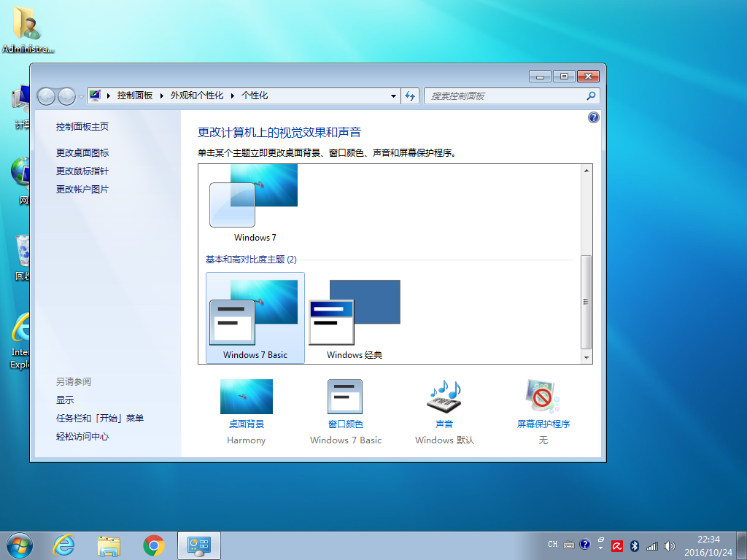This screenshot has height=560, width=747.
Task: Click the theme list scrollbar thumb
Action: (x=586, y=302)
